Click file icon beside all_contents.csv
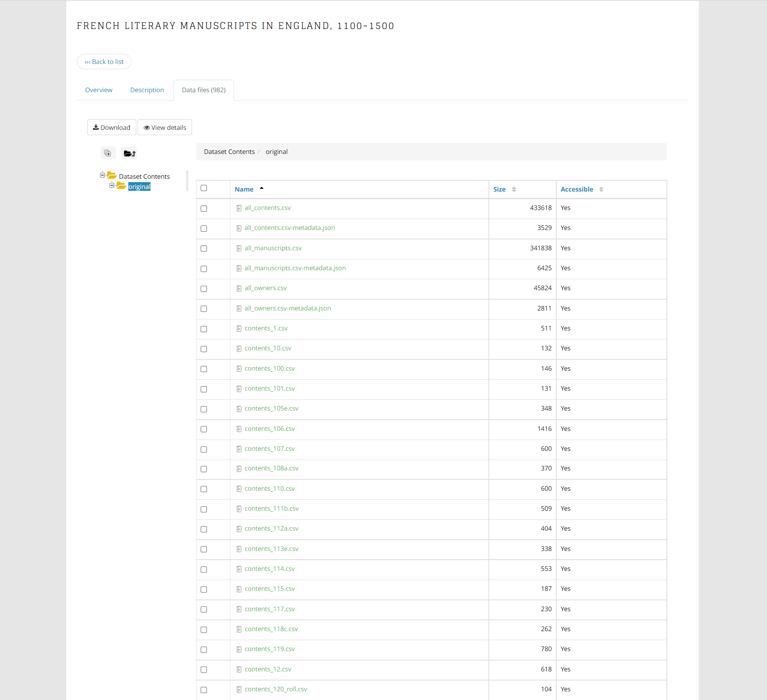Screen dimensions: 767x700 [x=239, y=208]
